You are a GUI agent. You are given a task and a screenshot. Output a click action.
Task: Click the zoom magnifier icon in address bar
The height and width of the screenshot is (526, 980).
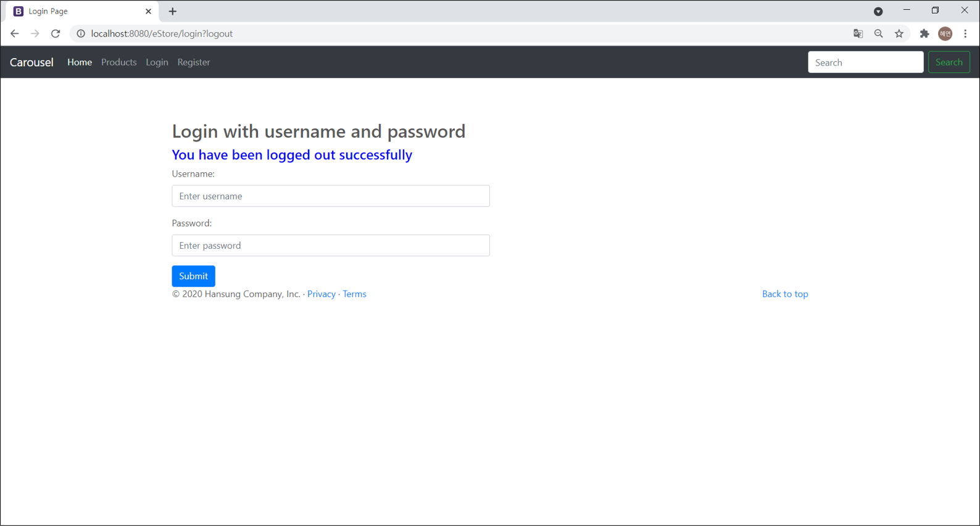coord(879,33)
